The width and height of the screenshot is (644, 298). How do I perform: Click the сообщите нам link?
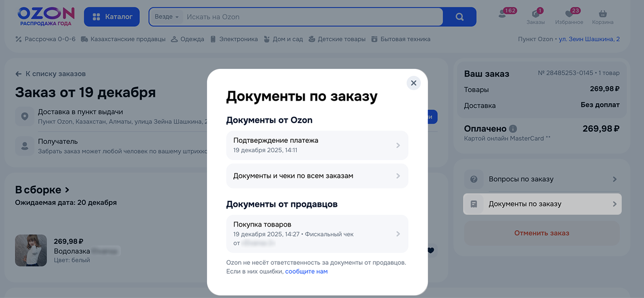(306, 271)
